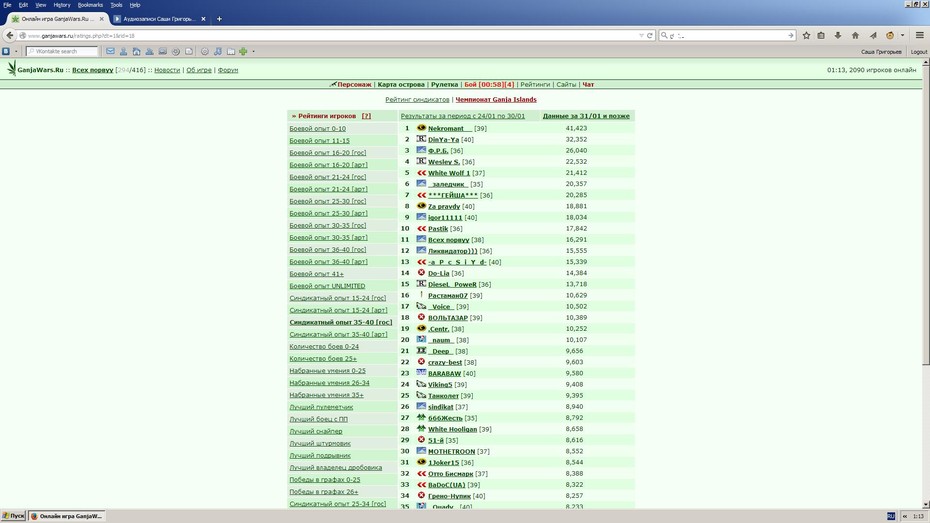Click the RU language indicator in tray

point(891,516)
